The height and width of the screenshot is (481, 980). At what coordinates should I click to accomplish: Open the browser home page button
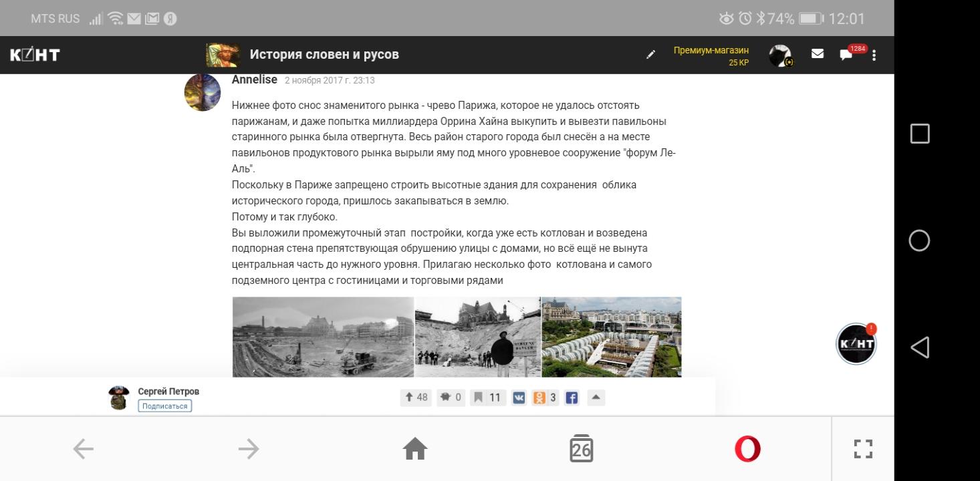click(x=415, y=449)
